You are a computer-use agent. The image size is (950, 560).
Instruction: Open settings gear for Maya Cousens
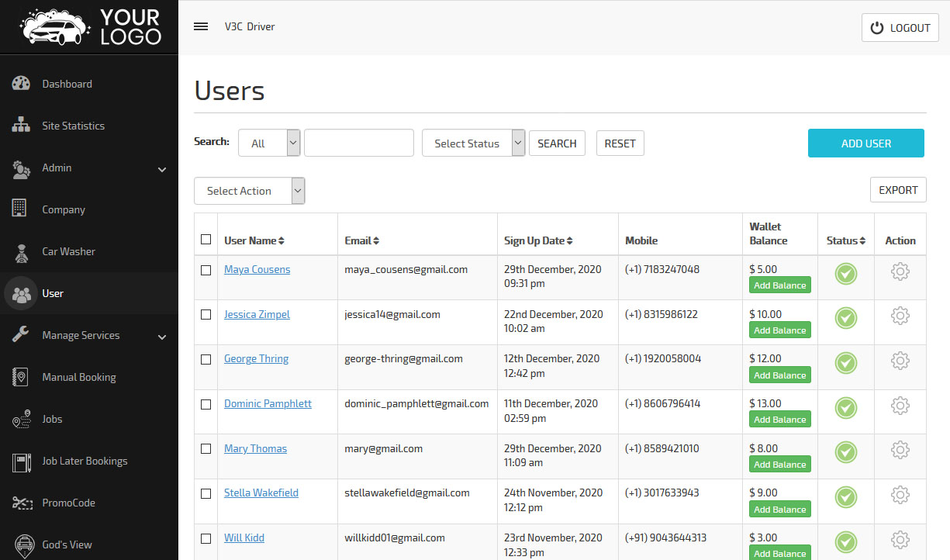[900, 272]
